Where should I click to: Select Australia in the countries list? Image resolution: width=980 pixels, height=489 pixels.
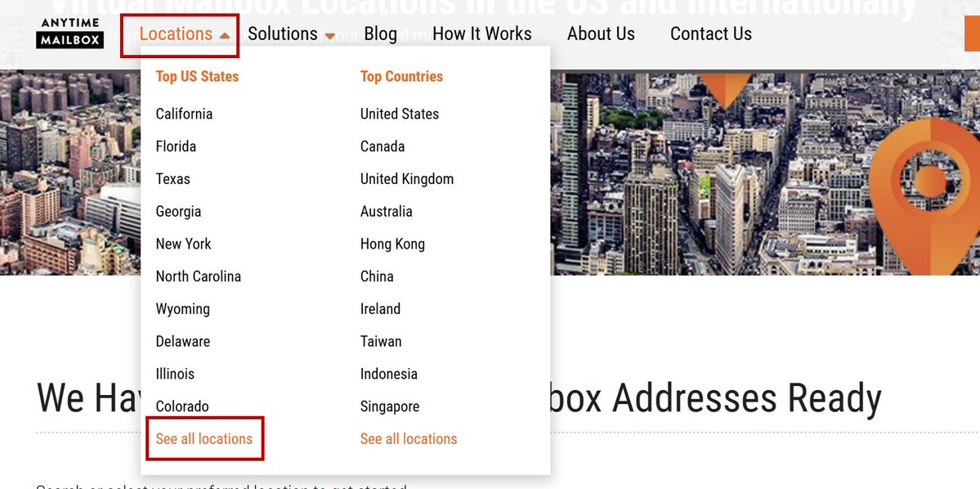pos(387,211)
